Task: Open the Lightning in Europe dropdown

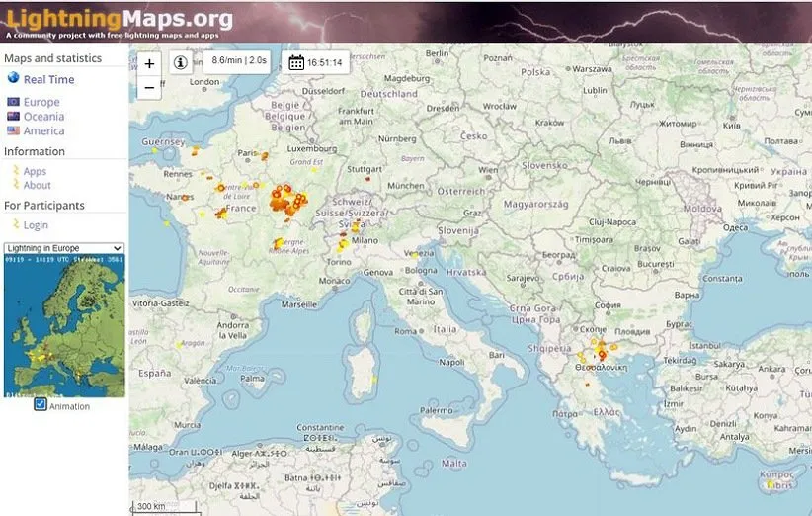Action: click(x=63, y=248)
